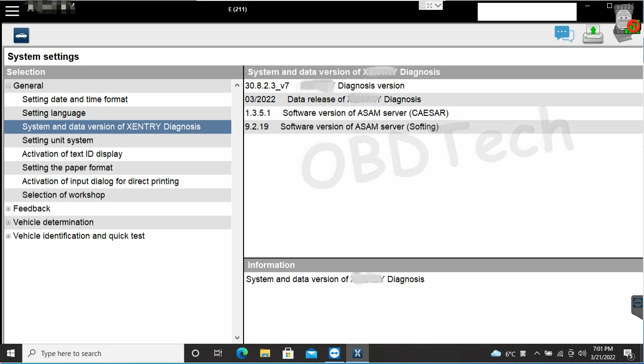Click the 03/2022 Data release row

[x=443, y=99]
